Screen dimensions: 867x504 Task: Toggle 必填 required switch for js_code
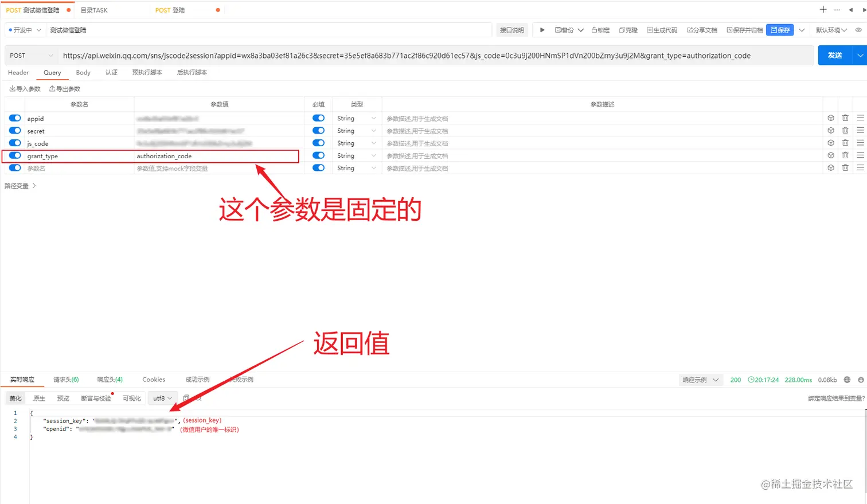318,143
